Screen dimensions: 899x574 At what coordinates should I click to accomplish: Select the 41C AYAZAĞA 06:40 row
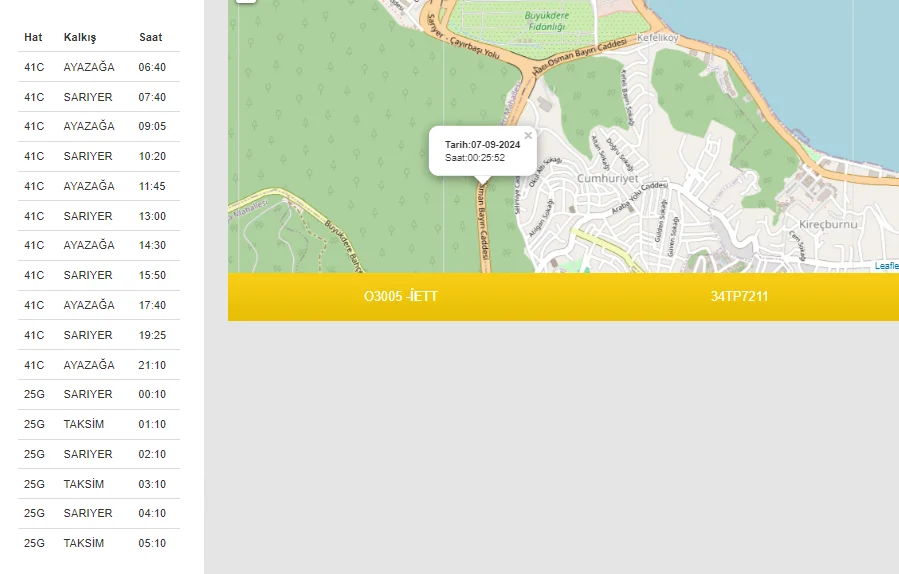(x=98, y=67)
